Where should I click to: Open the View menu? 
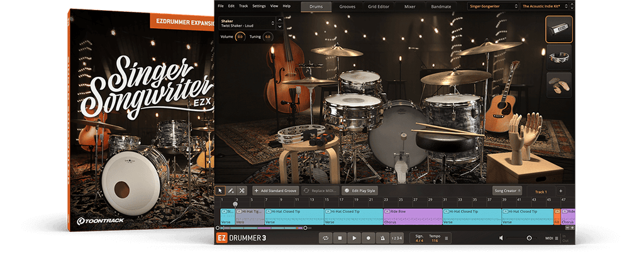274,6
